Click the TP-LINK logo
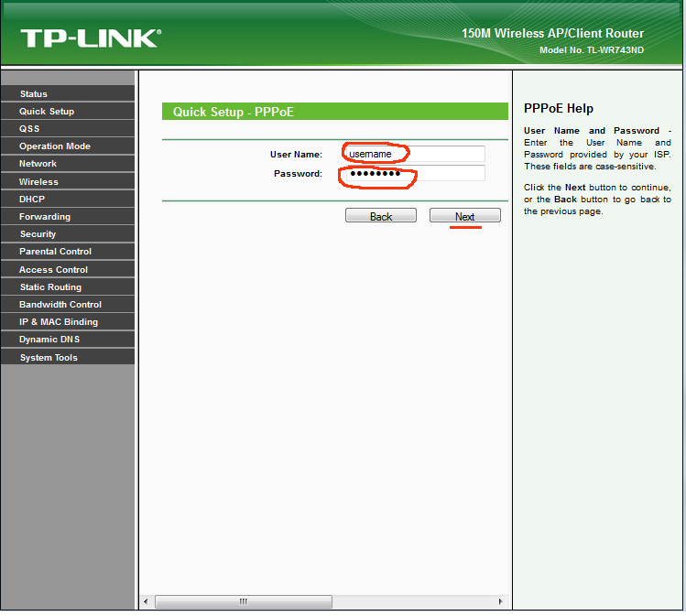Screen dimensions: 686x616 [91, 38]
